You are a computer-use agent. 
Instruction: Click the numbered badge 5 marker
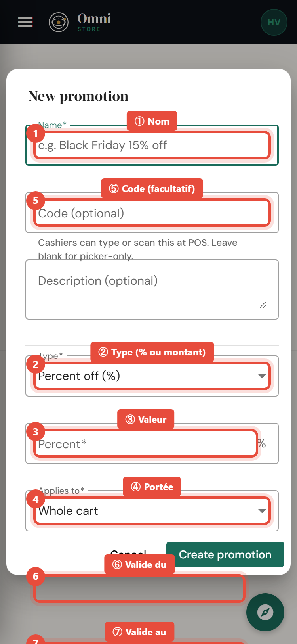click(36, 201)
